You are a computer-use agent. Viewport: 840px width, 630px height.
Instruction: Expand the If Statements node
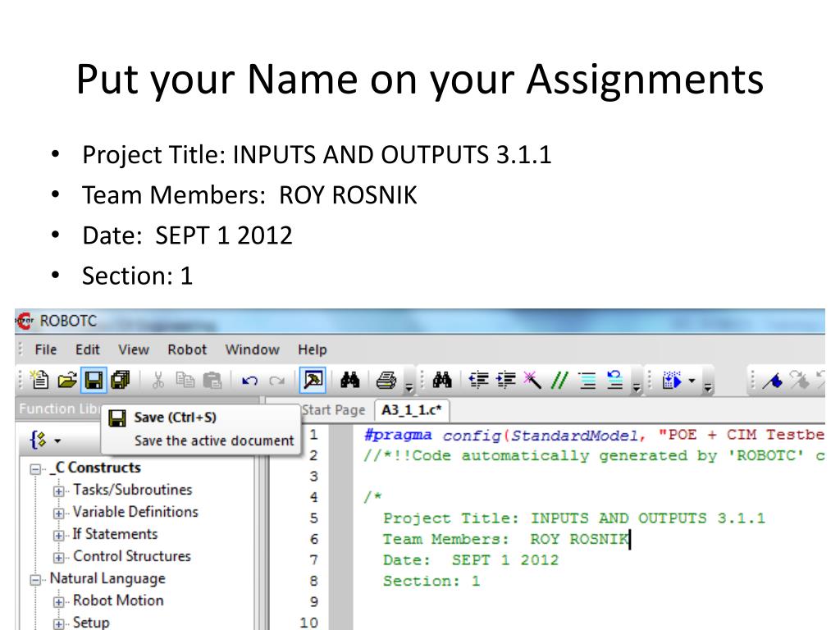tap(58, 535)
